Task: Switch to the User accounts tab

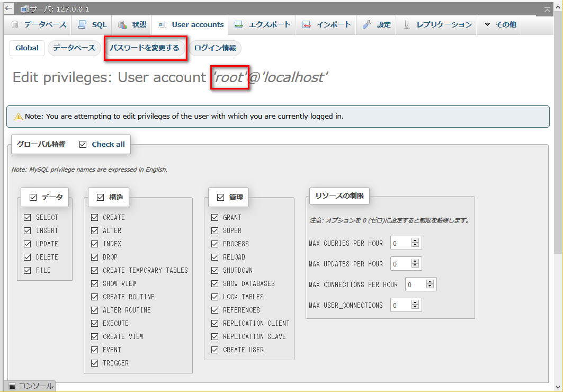Action: 192,25
